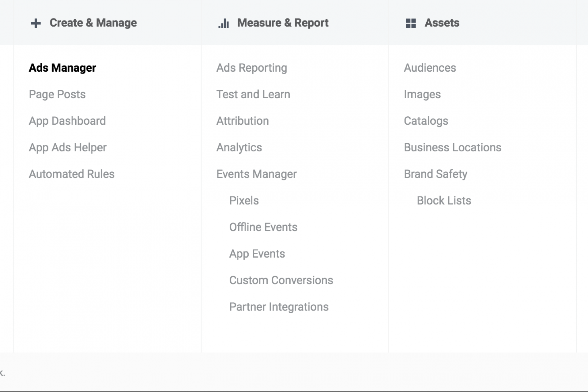Go to Page Posts
The height and width of the screenshot is (392, 588).
pyautogui.click(x=57, y=94)
